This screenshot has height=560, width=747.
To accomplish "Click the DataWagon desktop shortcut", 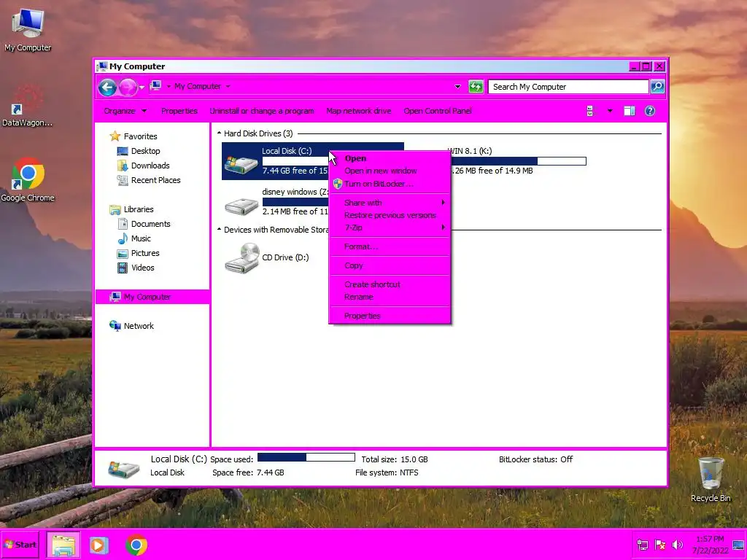I will click(x=27, y=106).
